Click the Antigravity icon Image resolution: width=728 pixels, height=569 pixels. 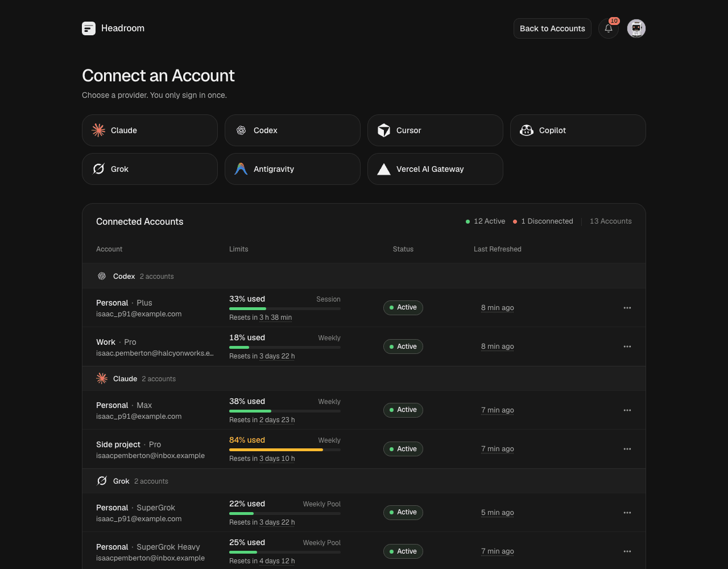pyautogui.click(x=241, y=169)
